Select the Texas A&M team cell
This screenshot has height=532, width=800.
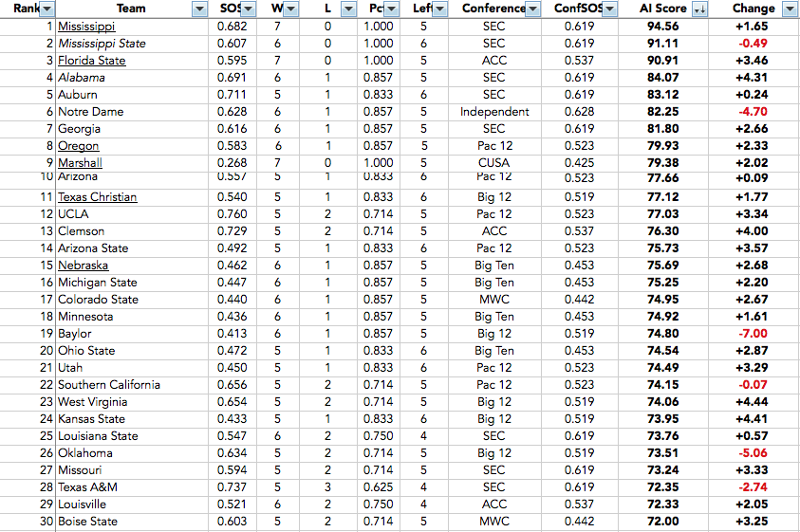132,487
